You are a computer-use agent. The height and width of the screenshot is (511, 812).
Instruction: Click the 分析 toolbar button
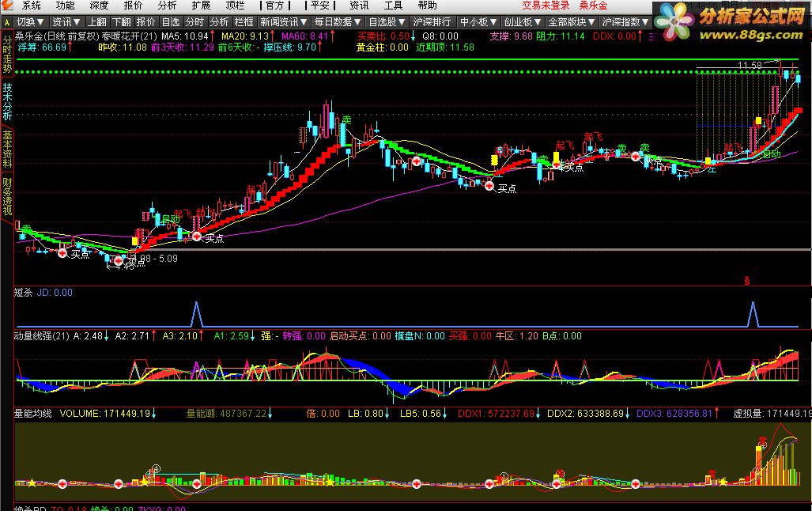tap(219, 22)
